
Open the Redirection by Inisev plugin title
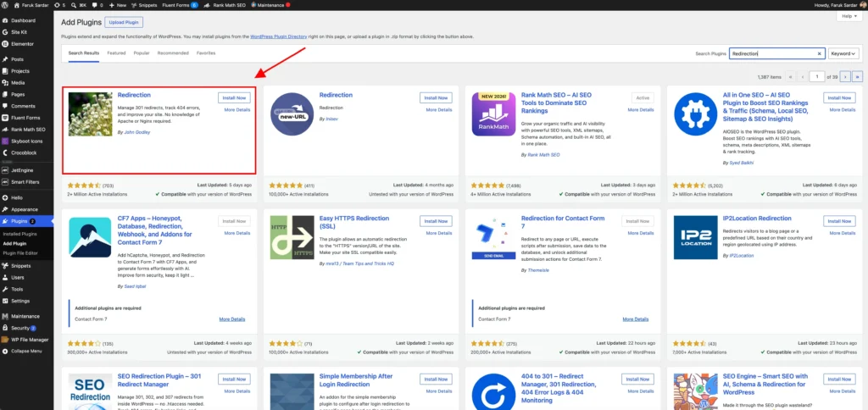(336, 95)
